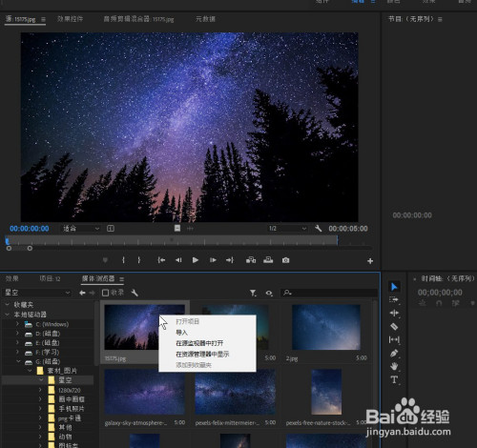Image resolution: width=477 pixels, height=448 pixels.
Task: Select the Type tool
Action: coord(394,379)
